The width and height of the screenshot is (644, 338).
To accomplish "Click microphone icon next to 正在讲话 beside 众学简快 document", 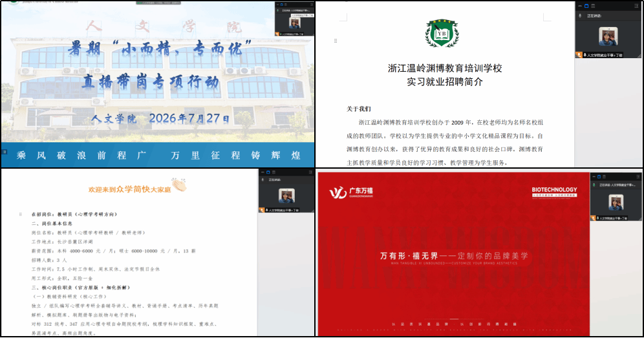I will click(263, 180).
